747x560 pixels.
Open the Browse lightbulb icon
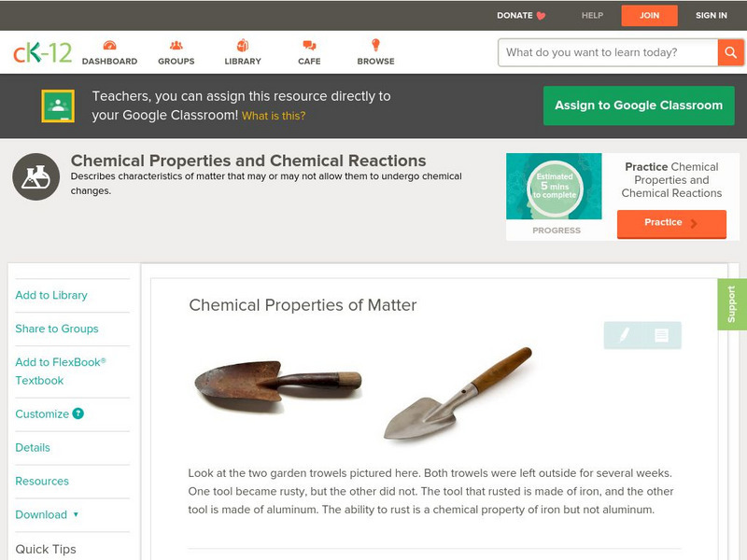[x=375, y=45]
